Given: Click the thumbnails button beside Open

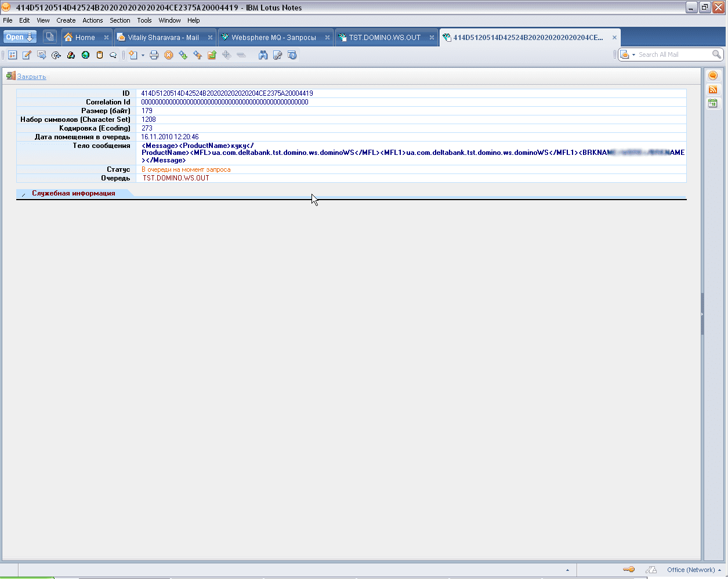Looking at the screenshot, I should pyautogui.click(x=50, y=37).
